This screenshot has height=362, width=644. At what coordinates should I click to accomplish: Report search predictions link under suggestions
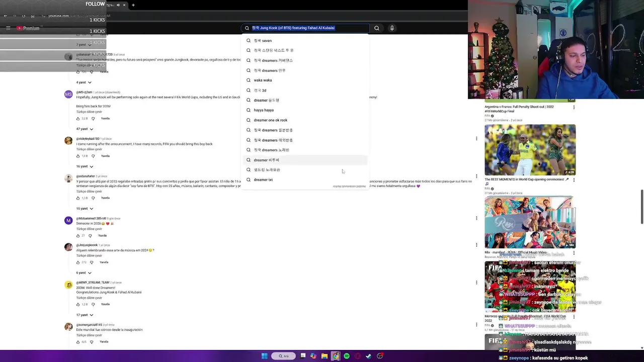(x=349, y=187)
